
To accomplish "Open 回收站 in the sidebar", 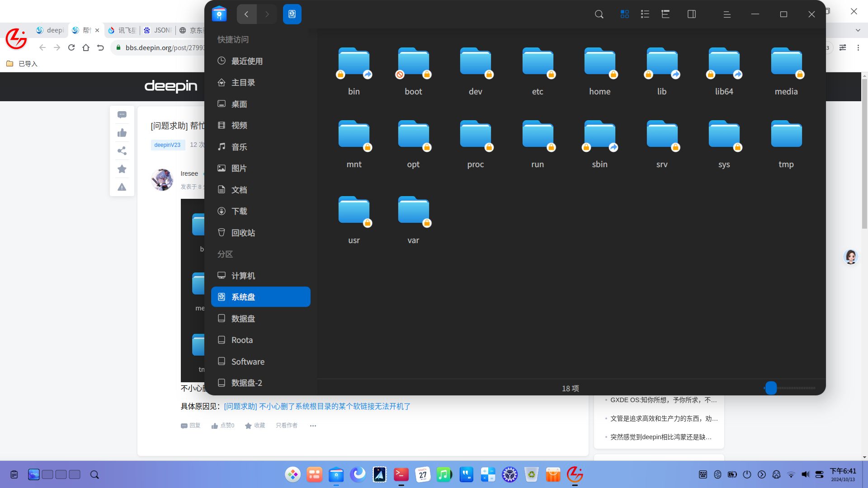I will click(x=261, y=233).
